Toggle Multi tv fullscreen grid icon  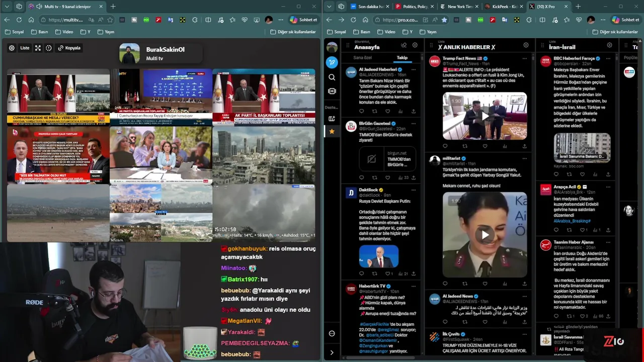click(x=38, y=48)
